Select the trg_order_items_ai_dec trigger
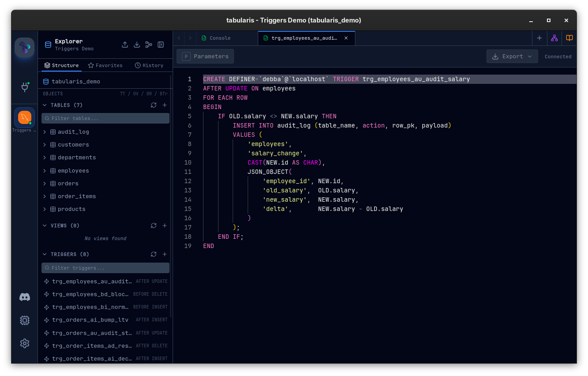The height and width of the screenshot is (376, 588). tap(106, 358)
